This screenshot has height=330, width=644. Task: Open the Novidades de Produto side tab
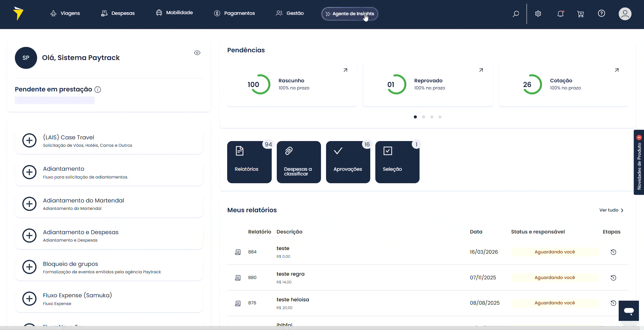639,162
